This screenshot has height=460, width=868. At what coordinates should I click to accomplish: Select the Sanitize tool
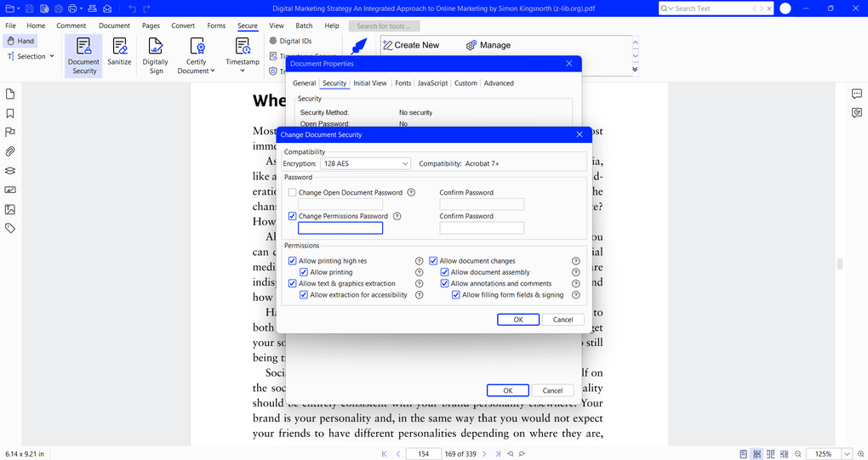pos(119,51)
